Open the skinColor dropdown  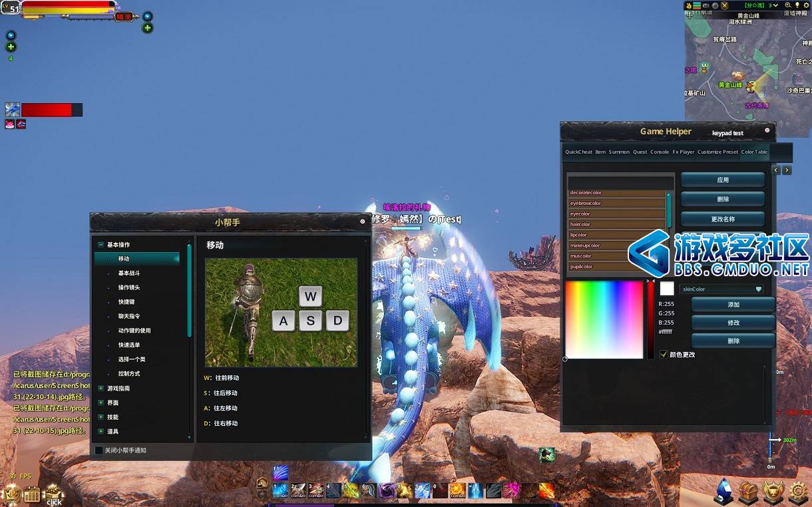(722, 289)
